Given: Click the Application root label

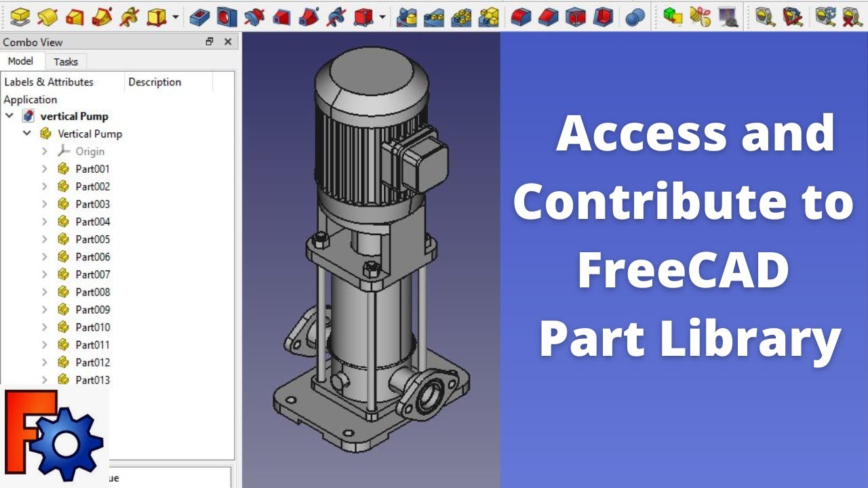Looking at the screenshot, I should click(31, 100).
